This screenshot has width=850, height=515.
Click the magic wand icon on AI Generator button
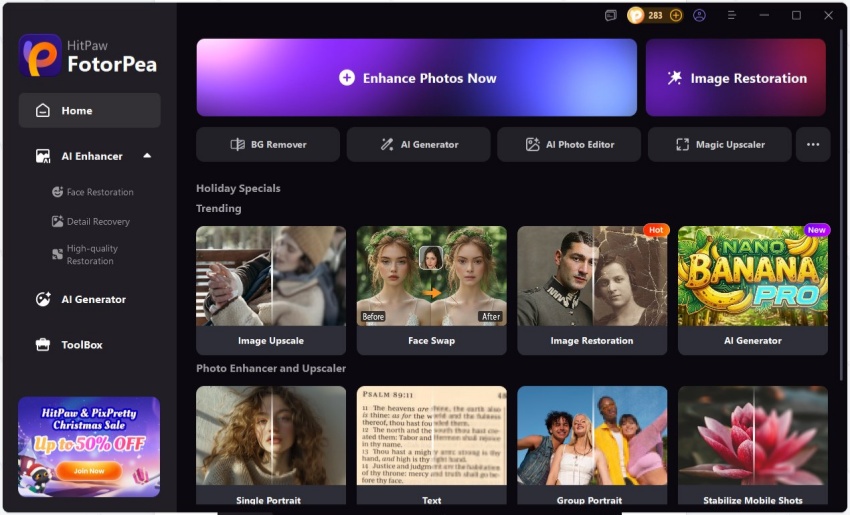[x=387, y=144]
